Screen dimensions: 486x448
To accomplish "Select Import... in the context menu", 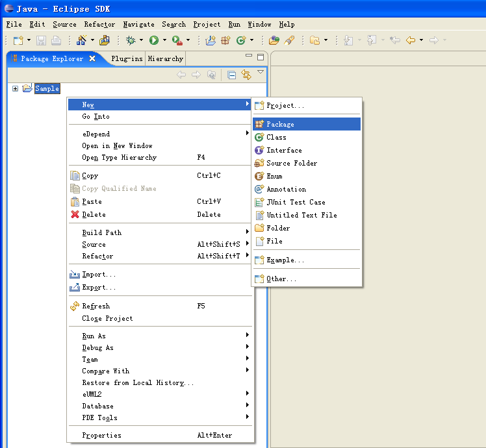I will point(159,274).
